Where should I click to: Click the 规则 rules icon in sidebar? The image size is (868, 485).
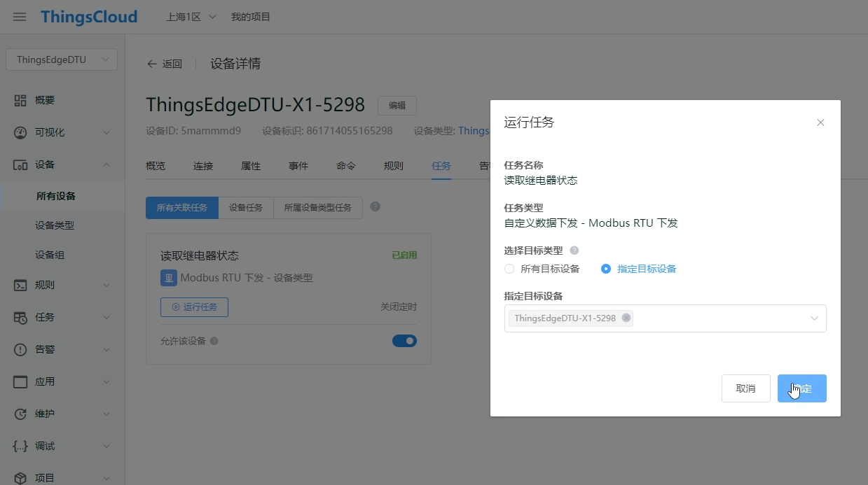tap(20, 285)
